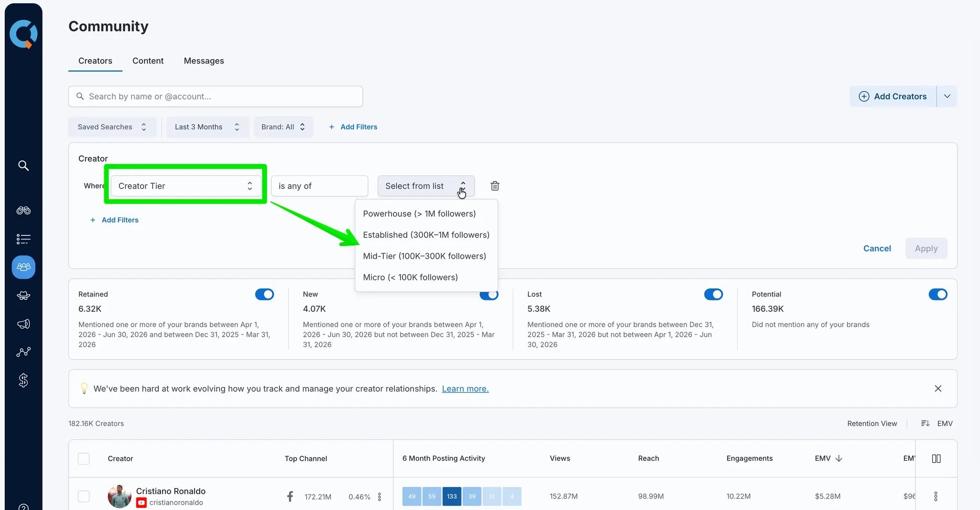The width and height of the screenshot is (980, 510).
Task: Toggle the Retained creators switch
Action: [x=265, y=294]
